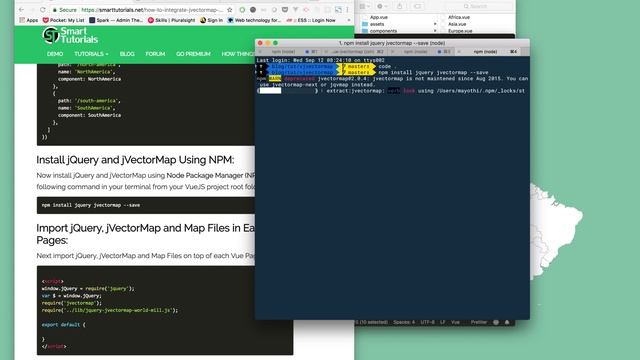The height and width of the screenshot is (360, 640).
Task: Click the smiley feedback icon in VS Code status bar
Action: click(496, 322)
